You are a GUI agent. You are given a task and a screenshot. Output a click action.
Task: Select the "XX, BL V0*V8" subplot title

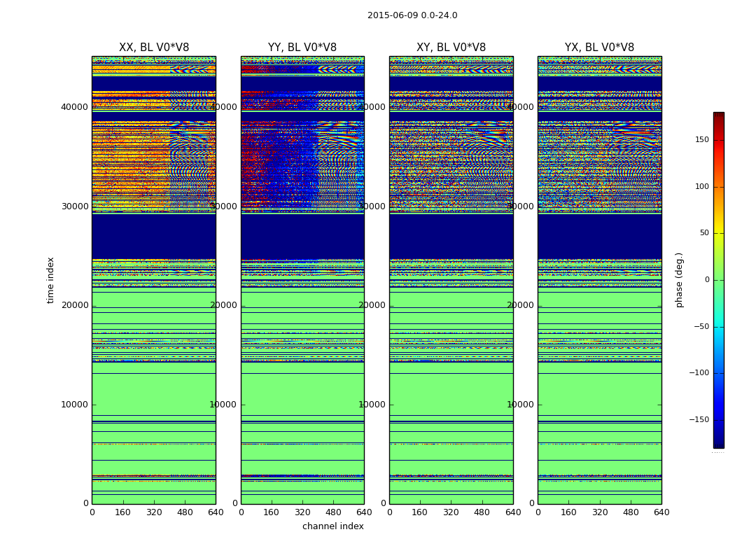pos(154,48)
